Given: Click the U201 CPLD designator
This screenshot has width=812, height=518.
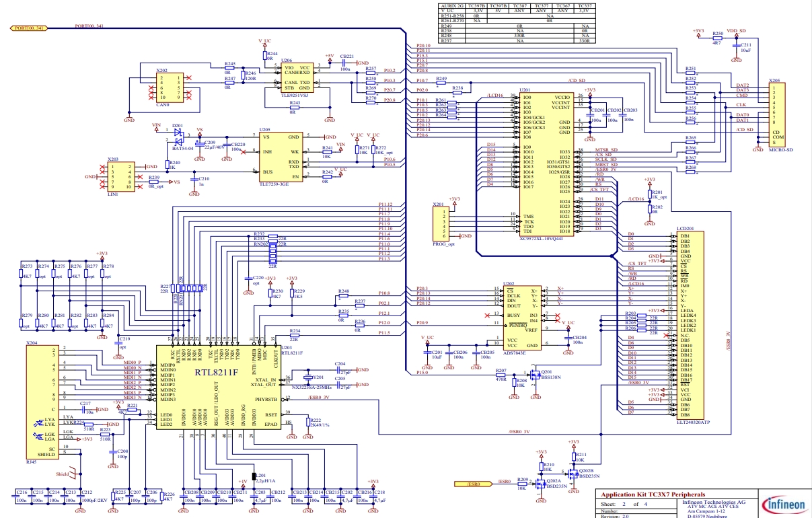Looking at the screenshot, I should pos(525,89).
